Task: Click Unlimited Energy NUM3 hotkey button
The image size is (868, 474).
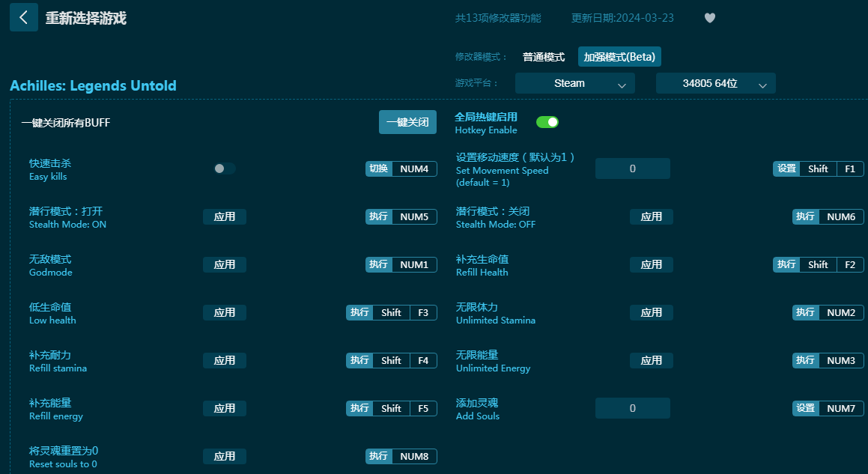Action: pos(828,360)
